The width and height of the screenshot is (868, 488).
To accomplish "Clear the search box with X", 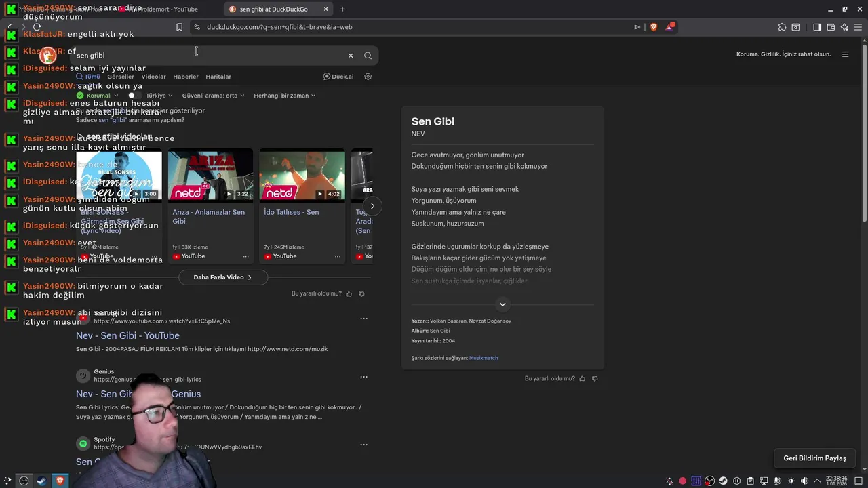I will click(351, 56).
